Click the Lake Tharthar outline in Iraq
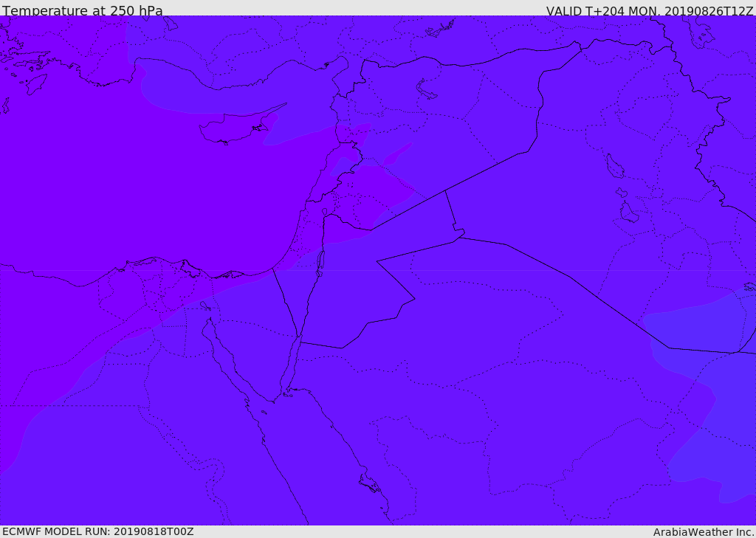The image size is (756, 538). click(x=615, y=166)
